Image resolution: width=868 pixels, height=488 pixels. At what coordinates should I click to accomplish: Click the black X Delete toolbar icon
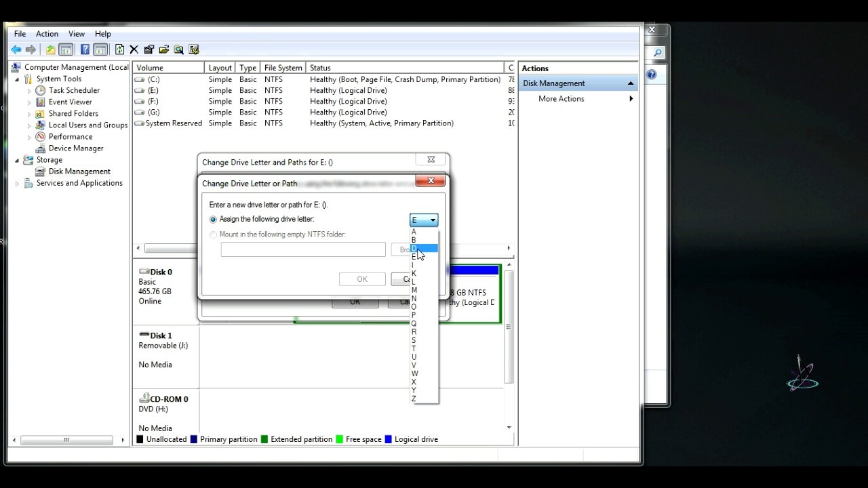tap(134, 49)
